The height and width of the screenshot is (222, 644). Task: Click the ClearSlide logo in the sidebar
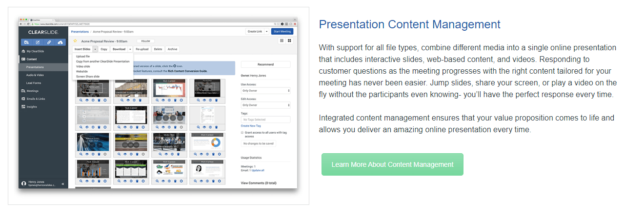pyautogui.click(x=43, y=32)
